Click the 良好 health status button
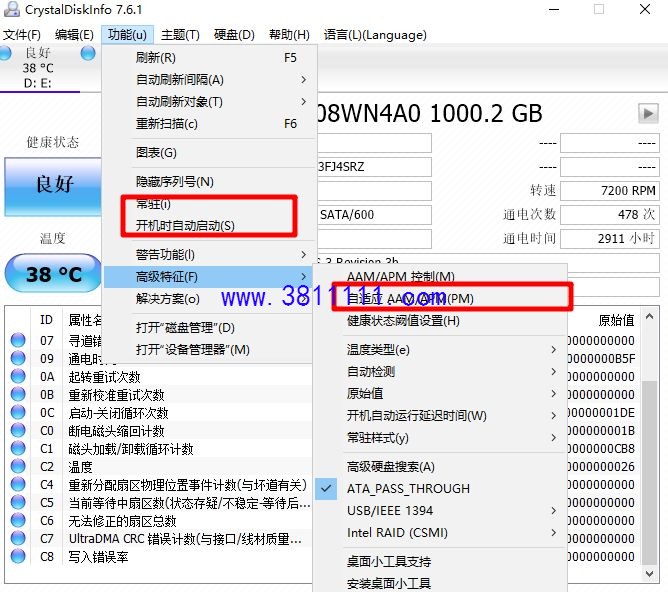Screen dimensions: 668x592 point(53,187)
